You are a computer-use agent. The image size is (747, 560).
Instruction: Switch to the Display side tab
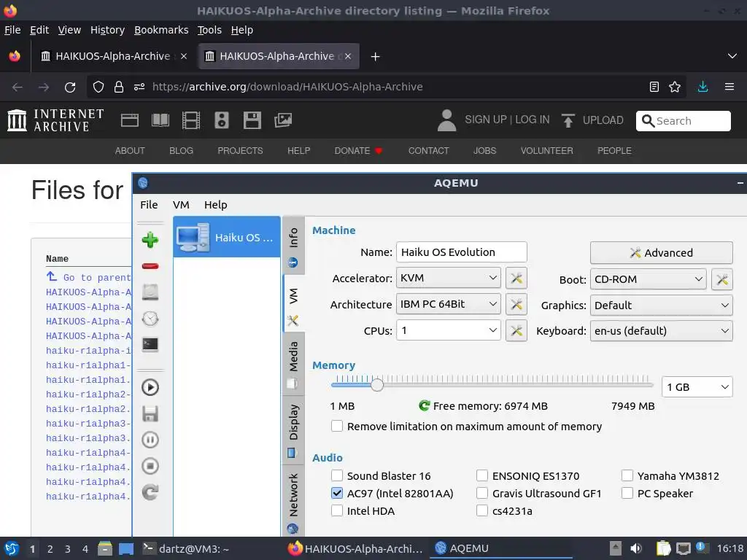coord(293,429)
